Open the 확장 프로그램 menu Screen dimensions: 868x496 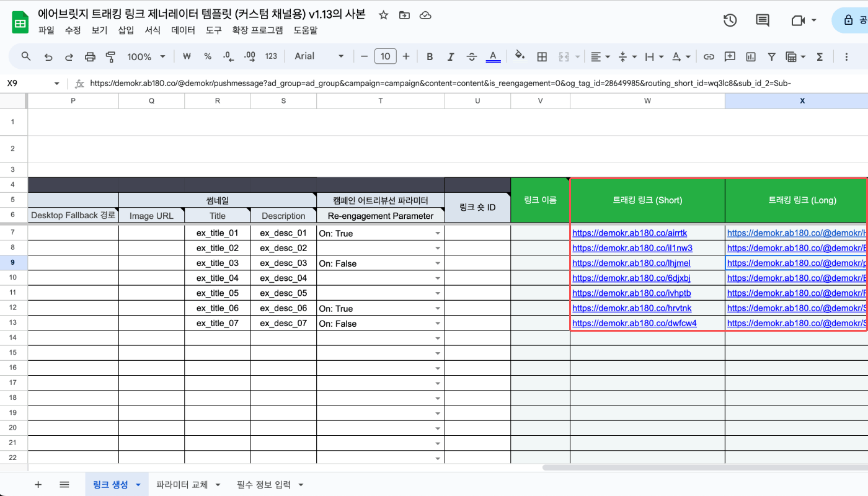coord(257,30)
